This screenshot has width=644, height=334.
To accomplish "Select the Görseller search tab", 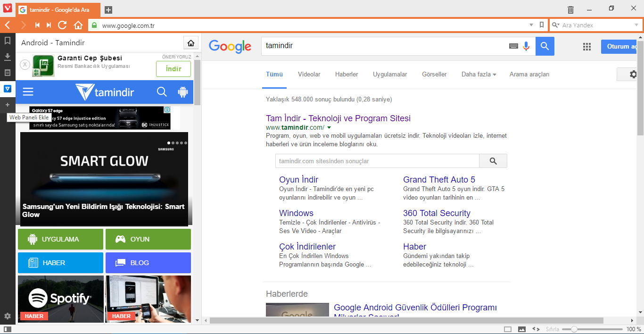I will click(434, 74).
